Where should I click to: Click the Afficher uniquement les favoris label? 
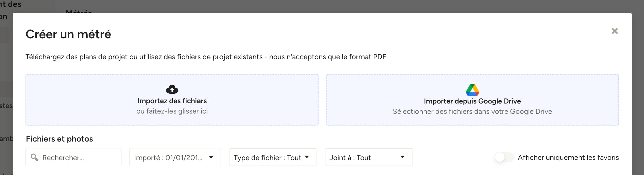[568, 158]
